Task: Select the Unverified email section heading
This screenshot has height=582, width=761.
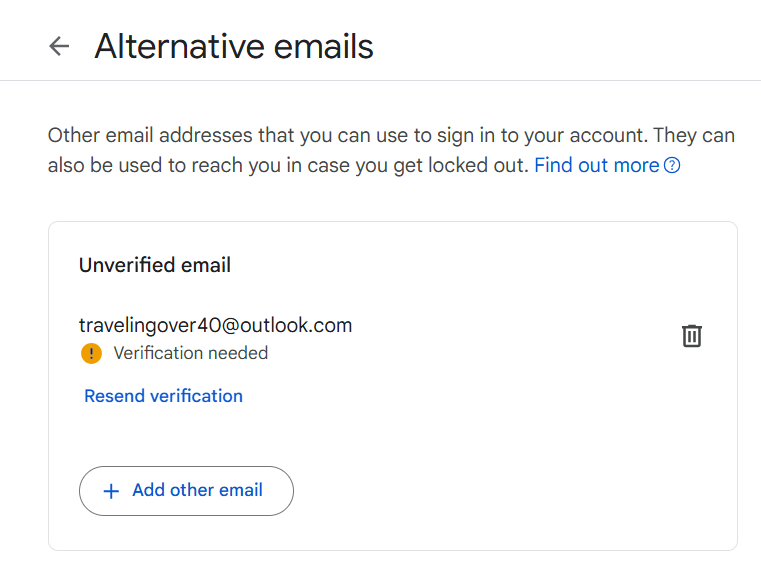Action: 155,265
